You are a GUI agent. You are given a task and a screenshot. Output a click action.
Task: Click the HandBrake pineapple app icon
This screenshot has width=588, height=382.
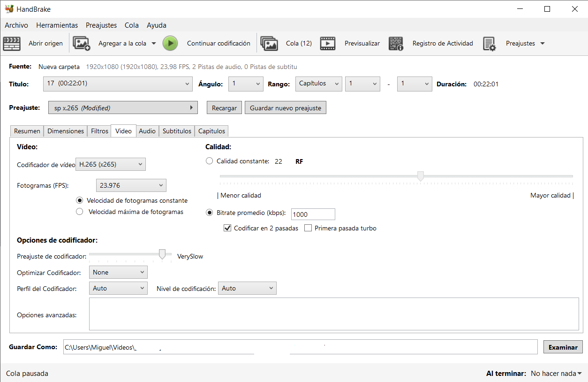9,9
